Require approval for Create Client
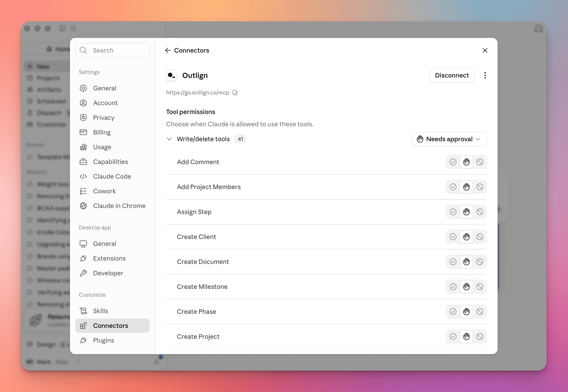Image resolution: width=568 pixels, height=392 pixels. coord(466,237)
